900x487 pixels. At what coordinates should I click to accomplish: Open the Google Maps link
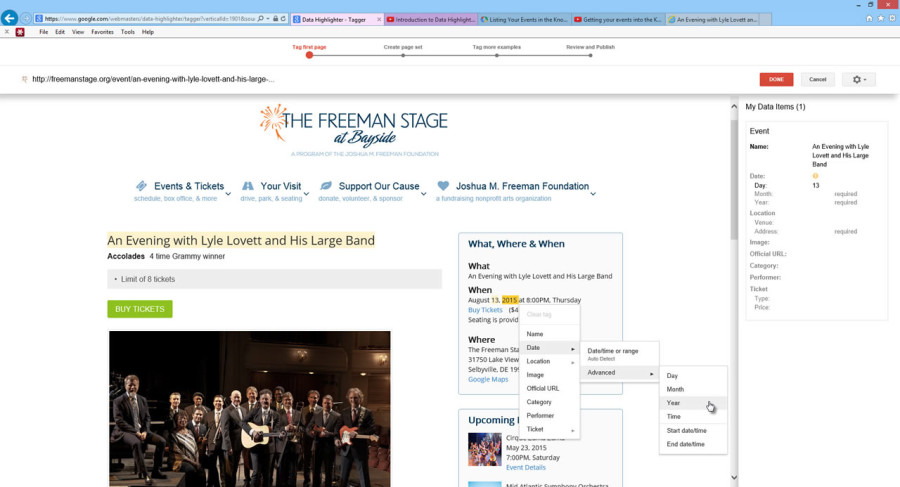488,380
